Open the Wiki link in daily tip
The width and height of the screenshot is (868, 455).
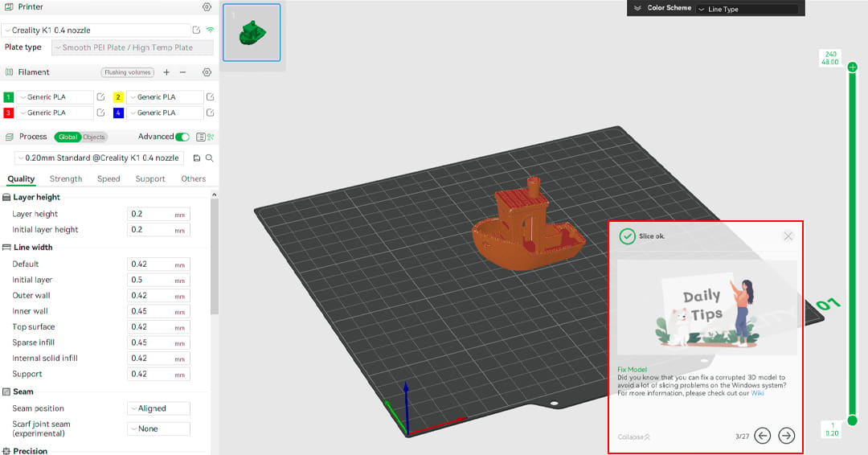(757, 393)
